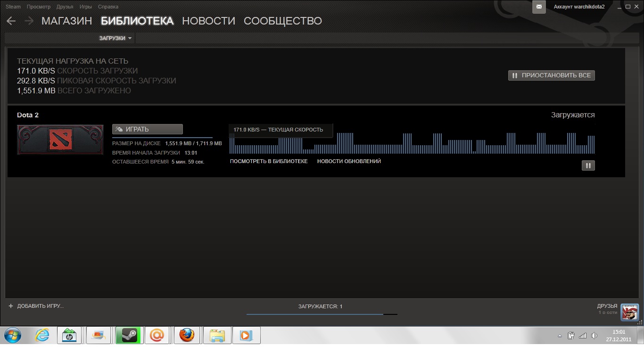Screen dimensions: 644x362
Task: Open the Справка menu
Action: pyautogui.click(x=108, y=7)
